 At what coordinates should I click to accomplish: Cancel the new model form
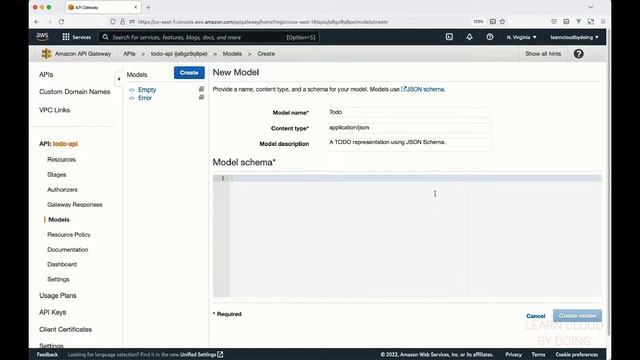536,316
